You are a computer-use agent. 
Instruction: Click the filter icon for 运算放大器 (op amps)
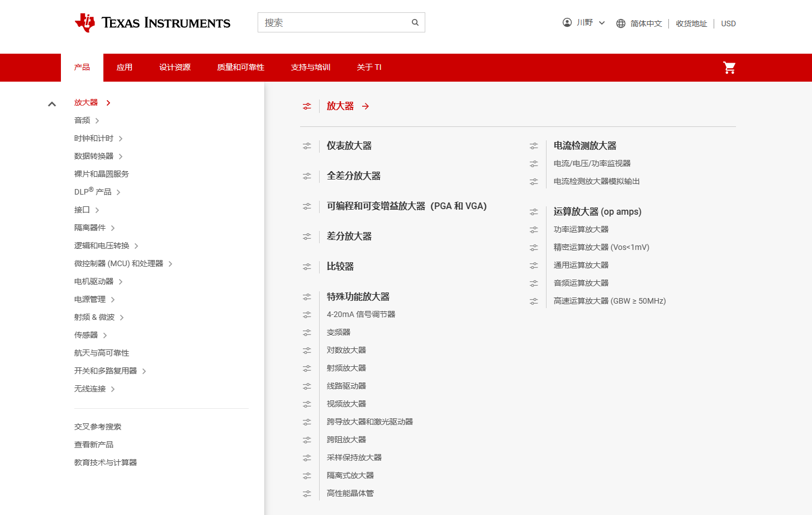[534, 211]
